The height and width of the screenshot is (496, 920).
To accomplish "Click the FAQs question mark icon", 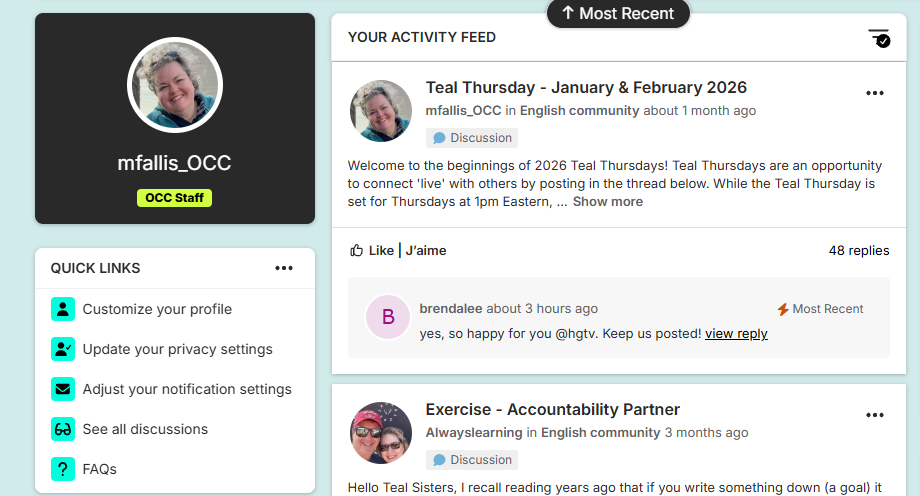I will (63, 469).
